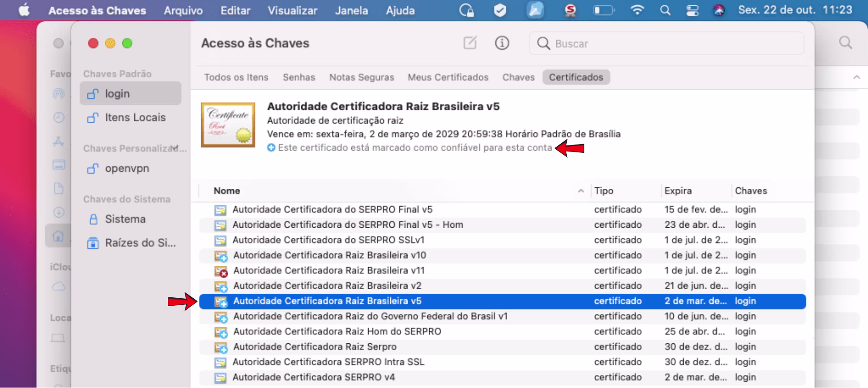
Task: Open the Editar menu
Action: coord(235,11)
